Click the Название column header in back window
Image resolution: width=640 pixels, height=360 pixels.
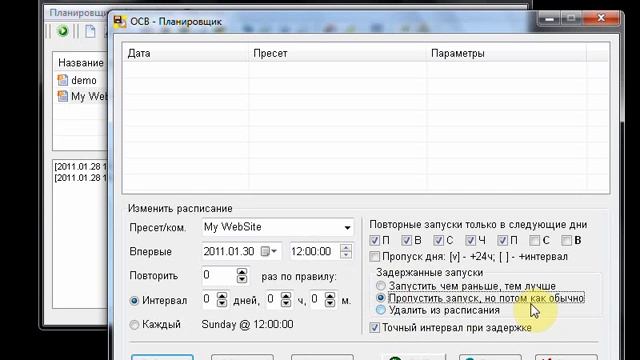click(81, 63)
